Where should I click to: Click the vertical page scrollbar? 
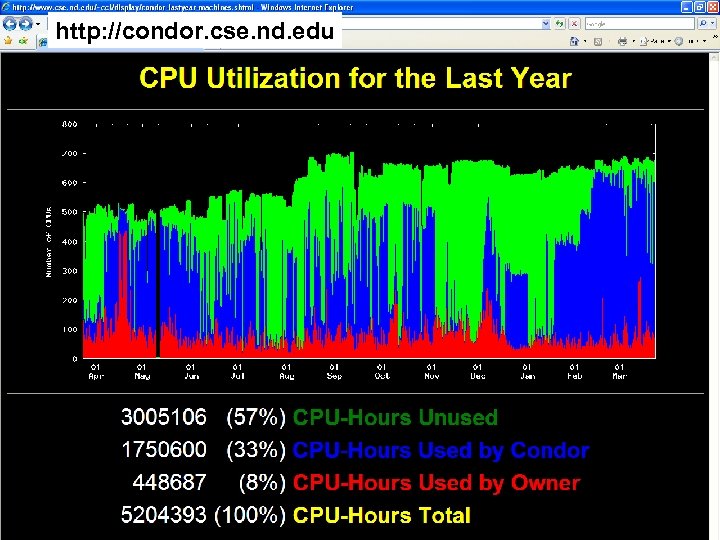(714, 296)
